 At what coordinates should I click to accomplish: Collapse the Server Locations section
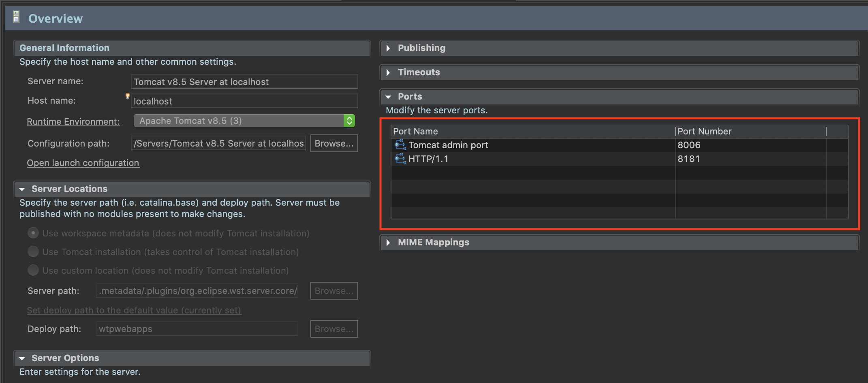pos(22,189)
